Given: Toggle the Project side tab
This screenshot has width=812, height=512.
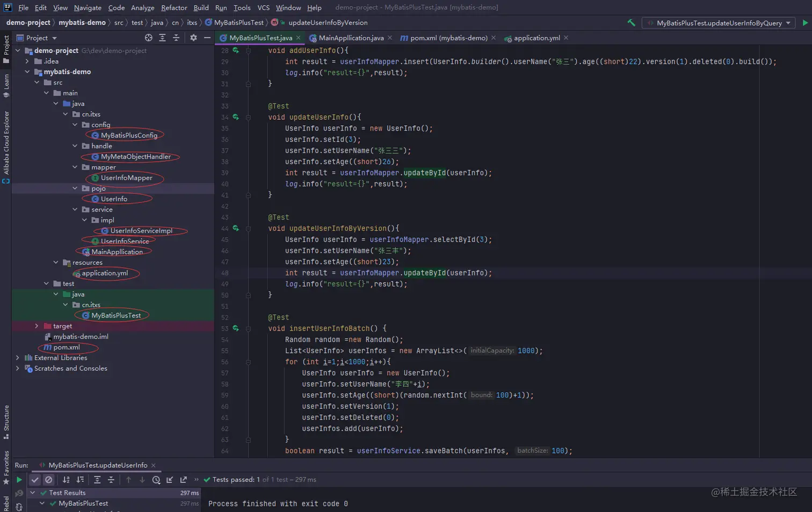Looking at the screenshot, I should [6, 49].
